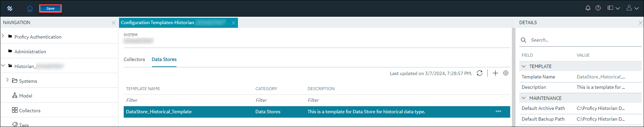Open the DataStore_Historical_Template row's three-dot menu
644x127 pixels.
[498, 112]
